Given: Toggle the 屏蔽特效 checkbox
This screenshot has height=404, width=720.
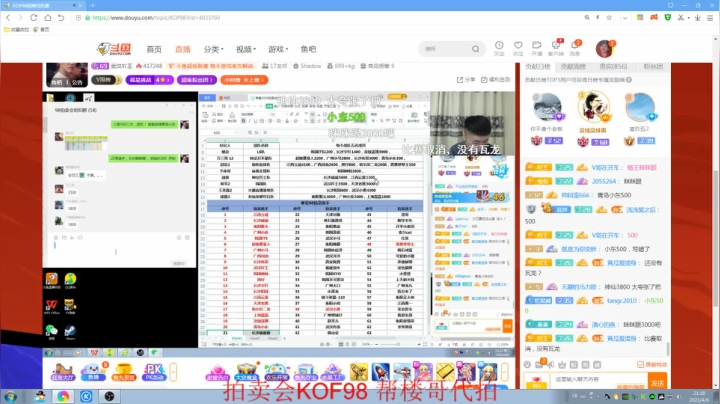Looking at the screenshot, I should [640, 365].
